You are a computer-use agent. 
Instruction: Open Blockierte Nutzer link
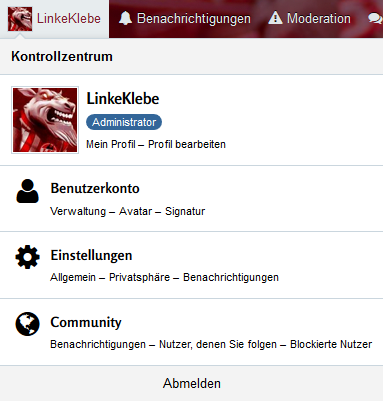coord(331,344)
